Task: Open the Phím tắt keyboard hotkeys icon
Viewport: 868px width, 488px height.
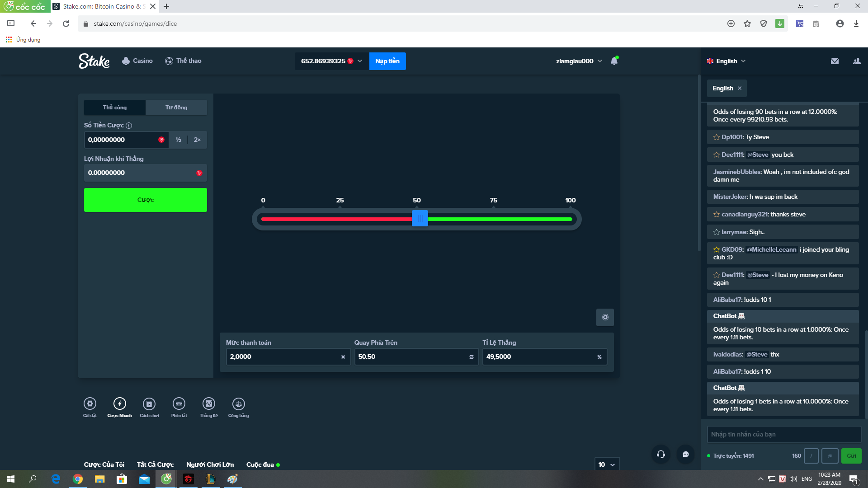Action: click(179, 404)
